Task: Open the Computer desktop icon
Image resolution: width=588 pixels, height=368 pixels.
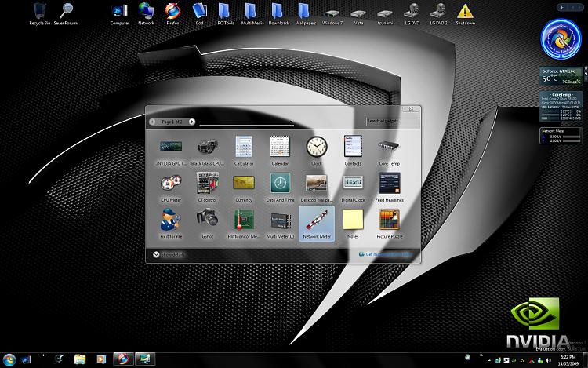Action: [x=120, y=14]
